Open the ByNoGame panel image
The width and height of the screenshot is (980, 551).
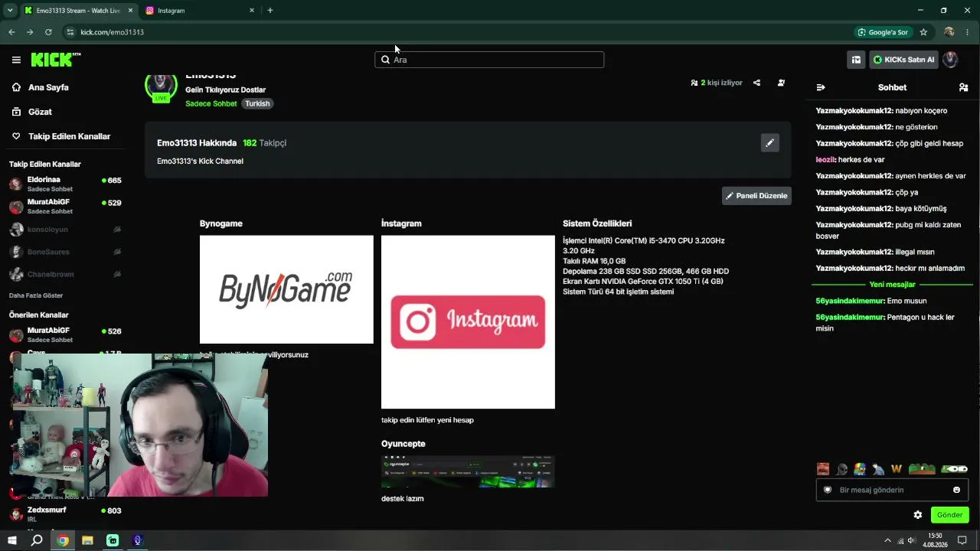(x=286, y=289)
